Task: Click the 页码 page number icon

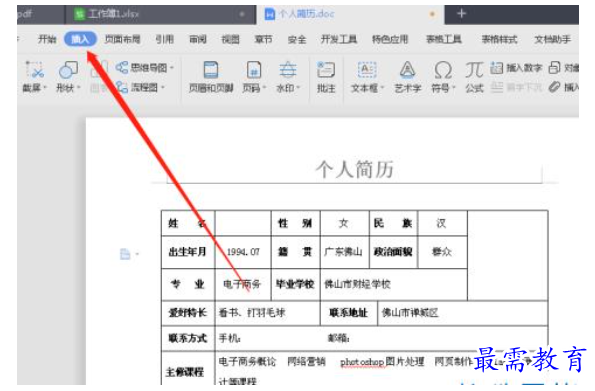Action: coord(253,70)
